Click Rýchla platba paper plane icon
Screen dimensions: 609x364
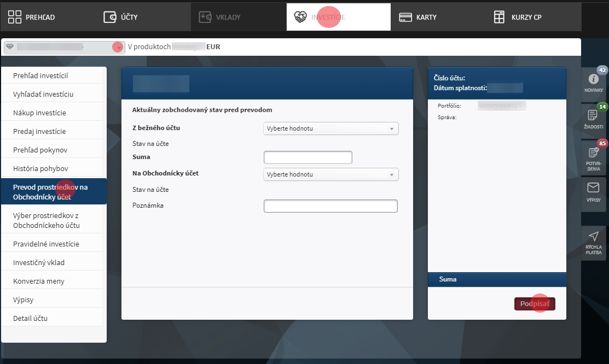click(x=593, y=236)
